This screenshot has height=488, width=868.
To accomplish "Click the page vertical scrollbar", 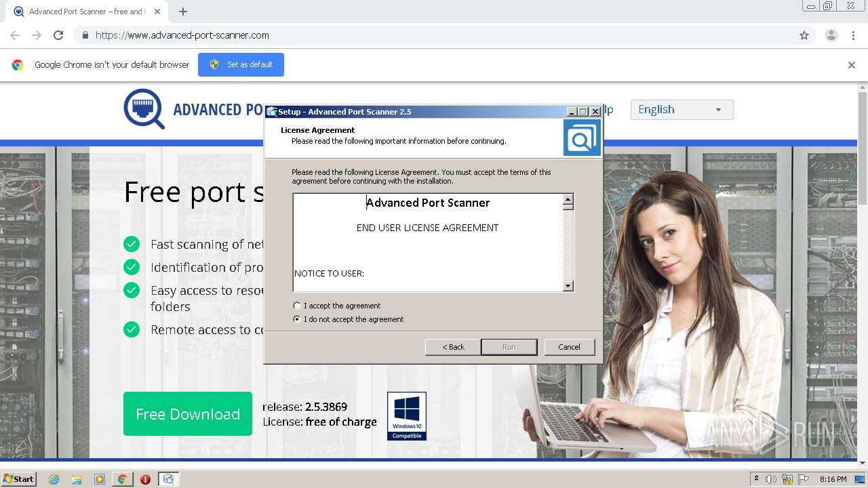I will coord(863,148).
